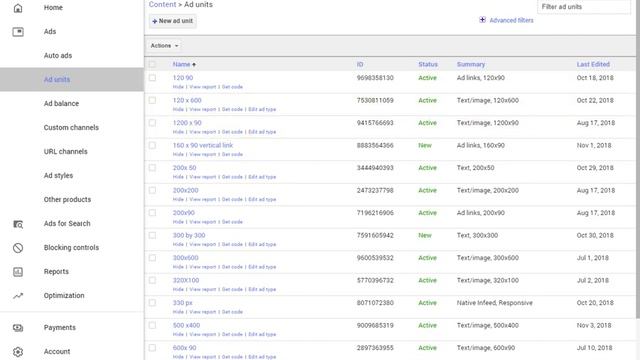Click the page vertical scrollbar

(638, 159)
